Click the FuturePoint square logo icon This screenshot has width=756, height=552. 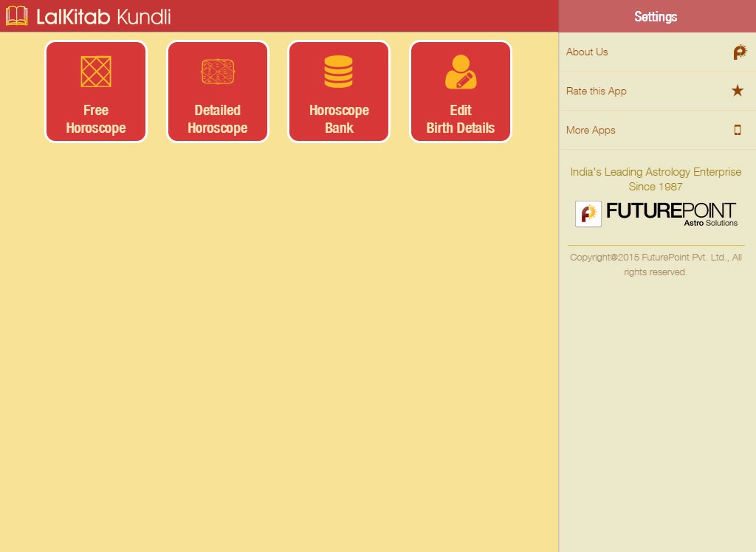(588, 213)
